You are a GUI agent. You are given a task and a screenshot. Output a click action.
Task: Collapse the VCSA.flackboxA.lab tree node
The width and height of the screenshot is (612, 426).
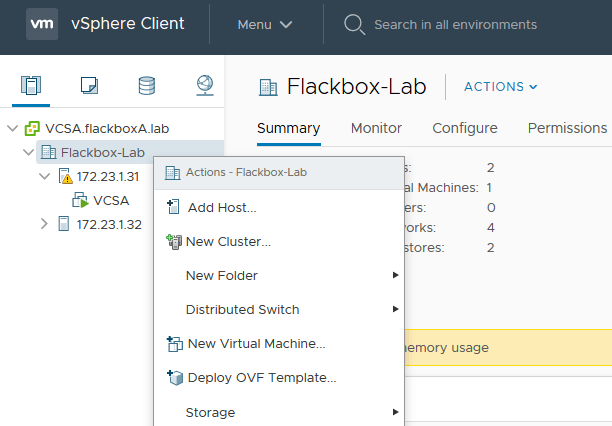12,129
